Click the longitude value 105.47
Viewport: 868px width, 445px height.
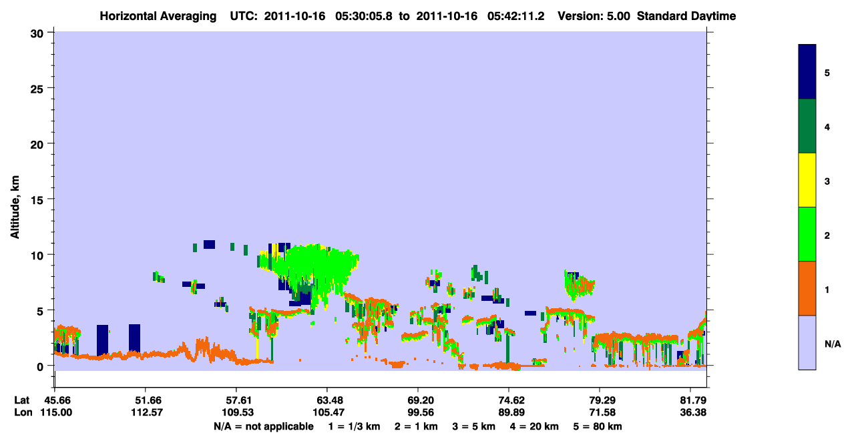click(327, 412)
